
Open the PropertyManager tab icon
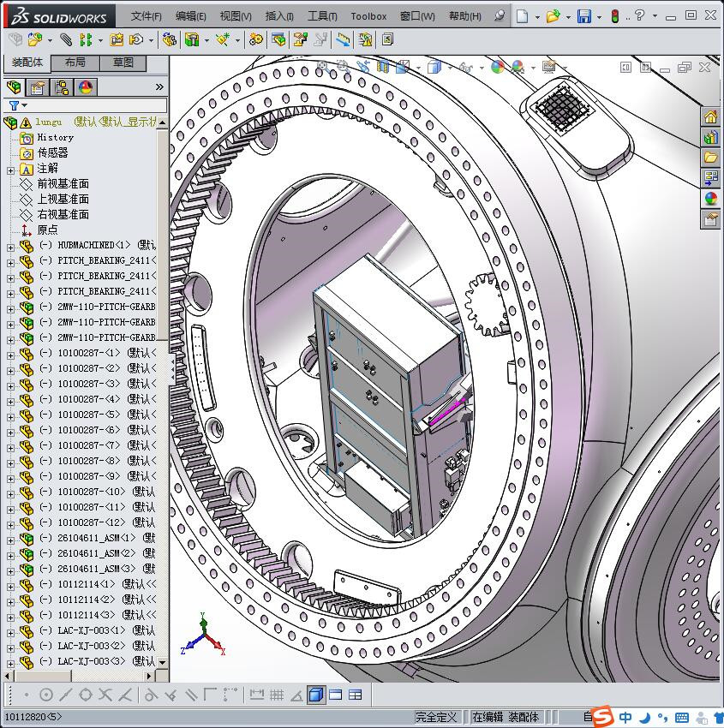(37, 87)
